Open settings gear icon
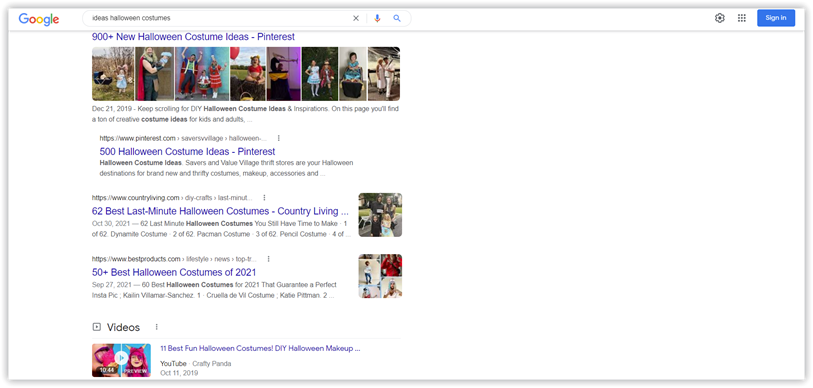The height and width of the screenshot is (388, 813). [720, 18]
